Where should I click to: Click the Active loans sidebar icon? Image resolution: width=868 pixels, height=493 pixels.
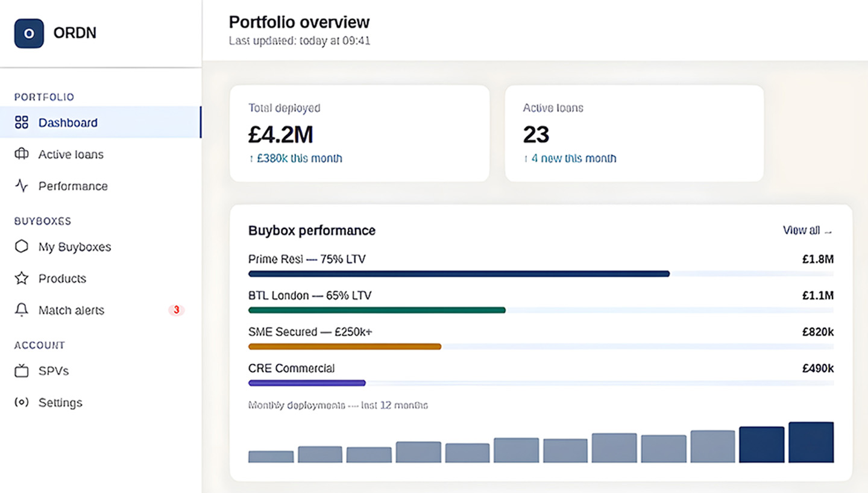coord(22,154)
